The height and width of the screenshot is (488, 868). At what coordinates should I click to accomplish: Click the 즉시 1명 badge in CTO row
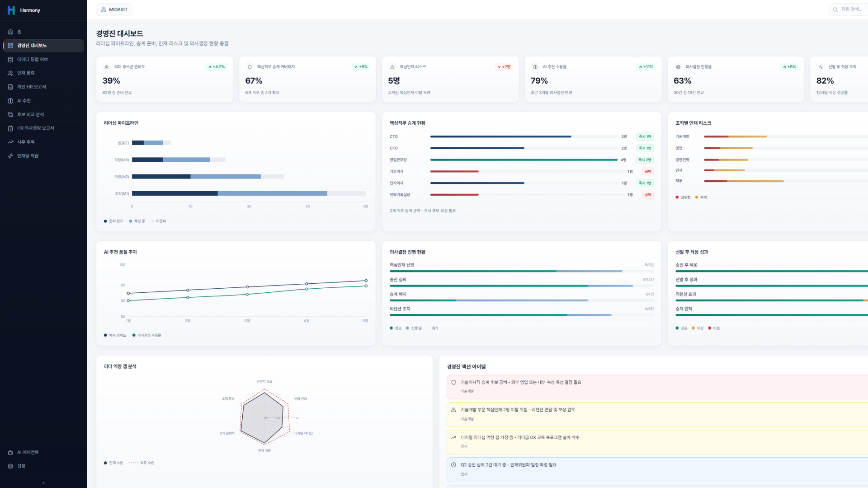pyautogui.click(x=645, y=136)
